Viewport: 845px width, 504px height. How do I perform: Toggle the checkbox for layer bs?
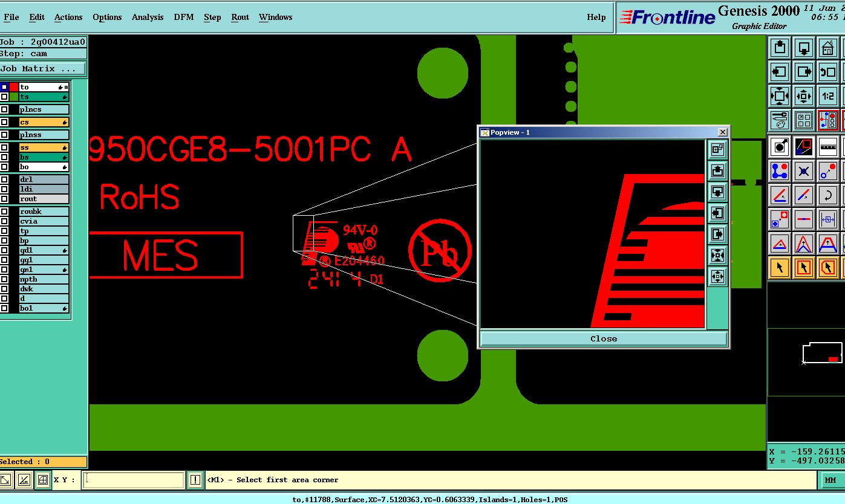coord(4,157)
